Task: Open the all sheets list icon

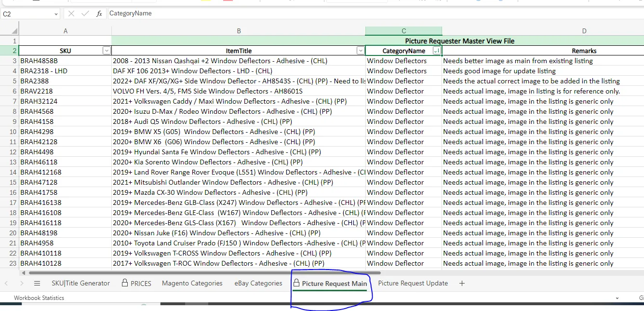Action: (x=37, y=283)
